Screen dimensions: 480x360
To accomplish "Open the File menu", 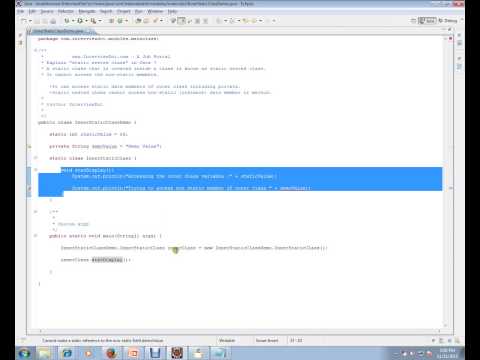I will point(21,11).
